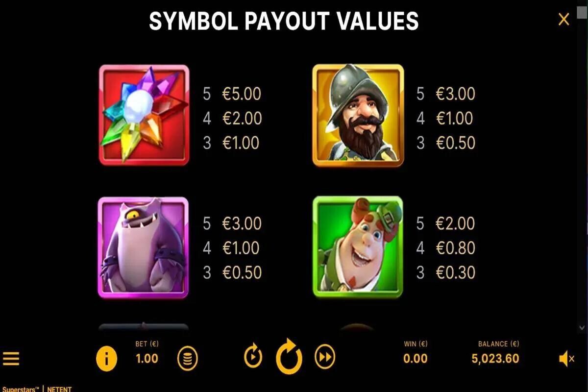Toggle fast forward quick spin
The image size is (588, 392).
(324, 357)
